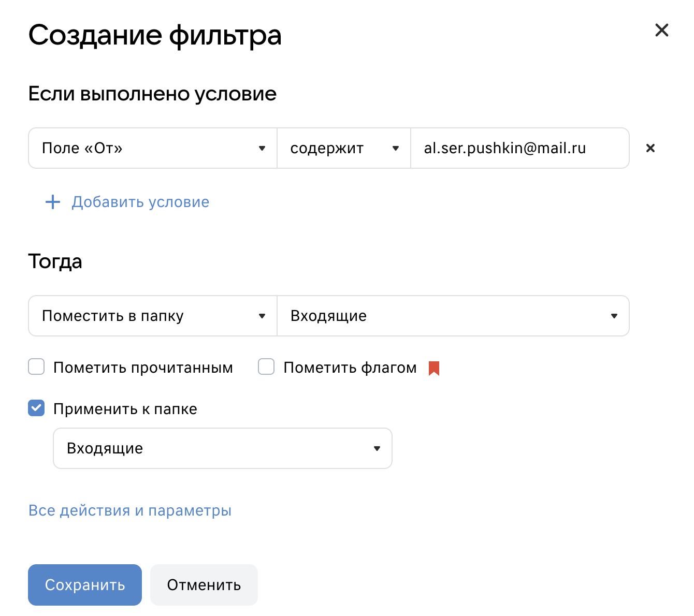694x616 pixels.
Task: Enable «Пометить флагом» checkbox
Action: point(266,367)
